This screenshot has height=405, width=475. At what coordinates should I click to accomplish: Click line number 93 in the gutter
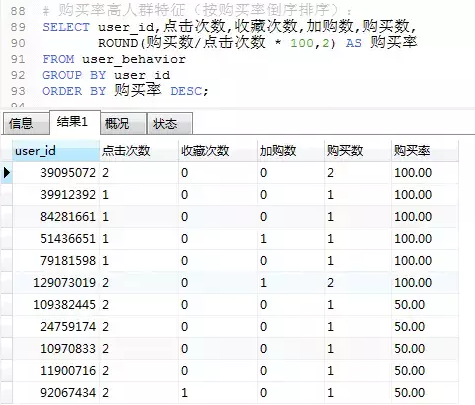18,91
